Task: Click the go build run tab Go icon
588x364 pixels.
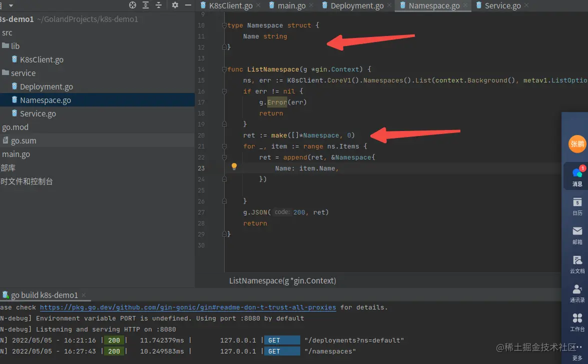Action: [x=5, y=294]
